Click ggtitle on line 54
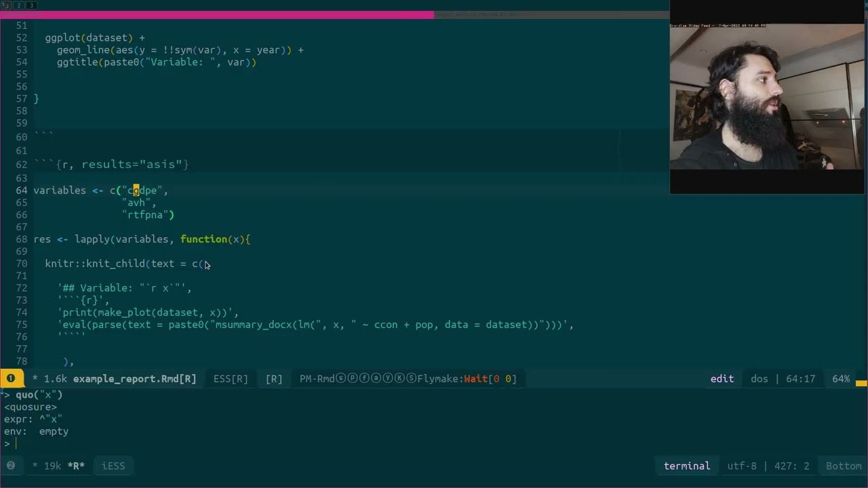 [x=77, y=62]
